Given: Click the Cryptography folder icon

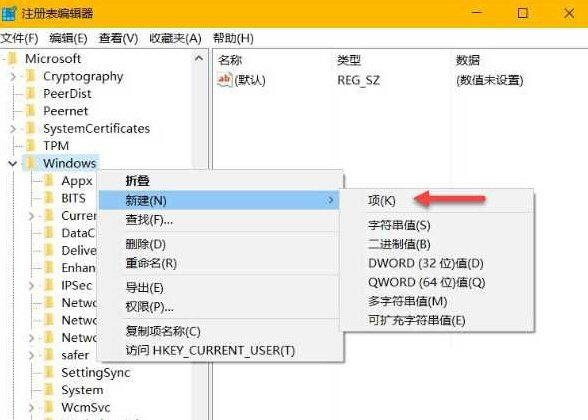Looking at the screenshot, I should click(31, 76).
